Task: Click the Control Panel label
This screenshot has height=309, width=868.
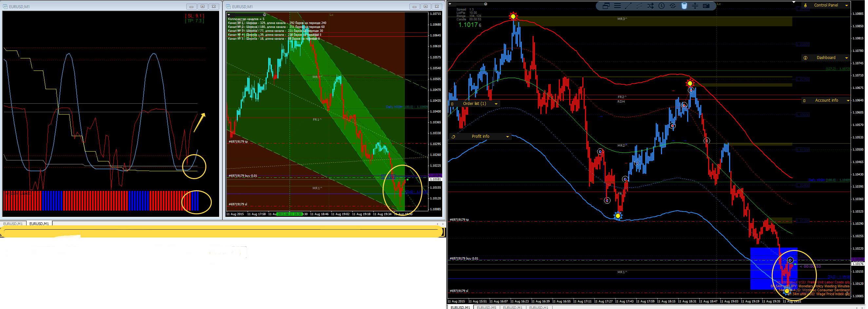Action: pos(826,5)
